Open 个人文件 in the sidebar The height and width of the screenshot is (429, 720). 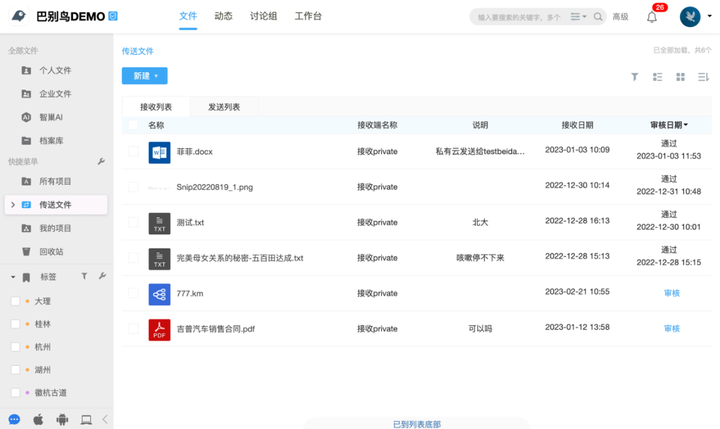55,70
